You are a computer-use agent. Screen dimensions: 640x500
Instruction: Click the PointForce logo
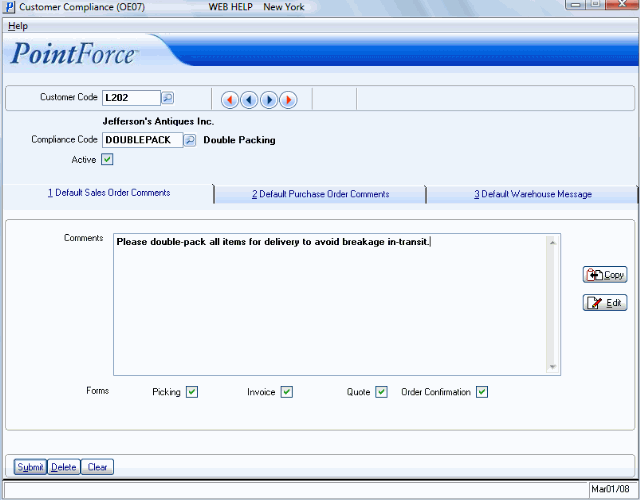73,53
